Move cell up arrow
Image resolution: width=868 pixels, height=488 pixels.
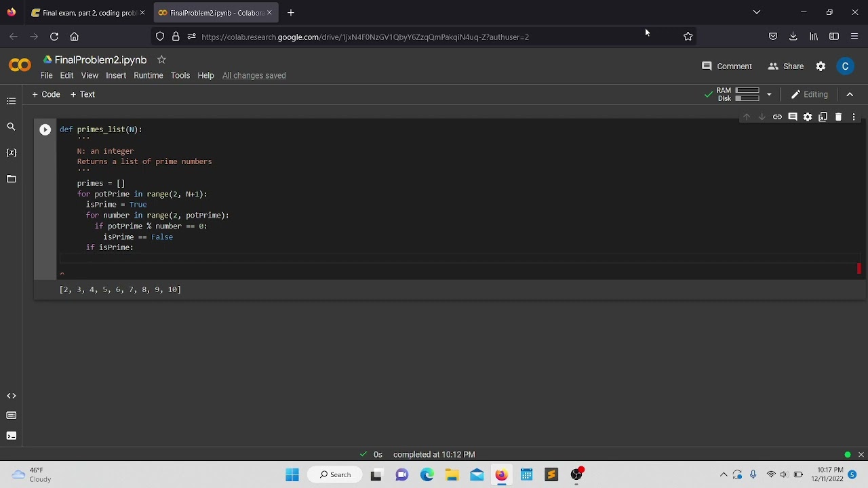point(747,117)
